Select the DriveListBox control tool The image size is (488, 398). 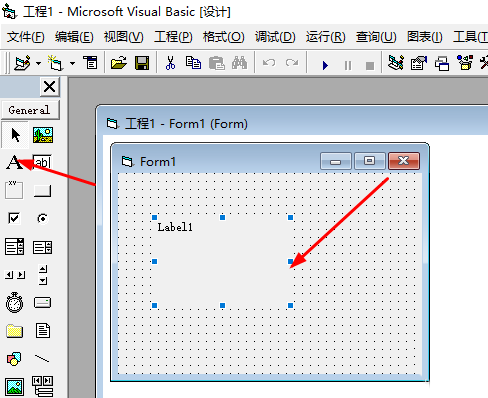(x=43, y=303)
